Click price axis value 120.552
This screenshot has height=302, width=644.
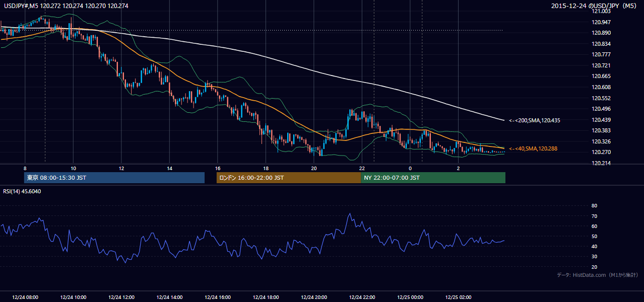601,98
